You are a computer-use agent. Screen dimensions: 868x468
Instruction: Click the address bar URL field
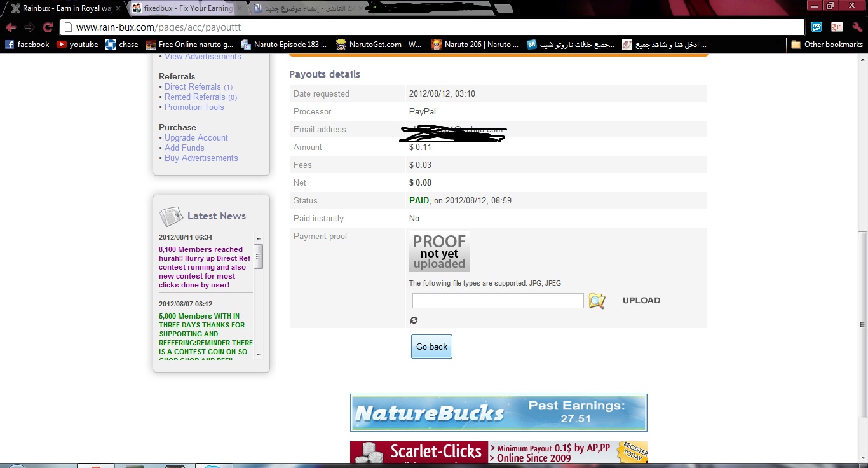tap(432, 27)
